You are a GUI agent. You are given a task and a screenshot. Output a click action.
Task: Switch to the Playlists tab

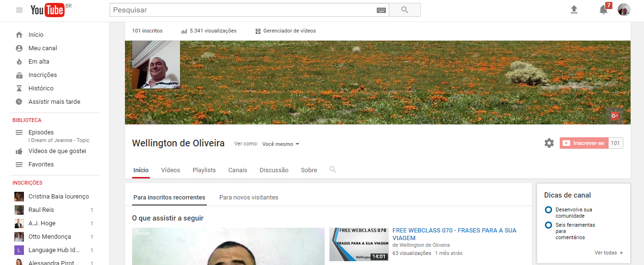tap(204, 170)
